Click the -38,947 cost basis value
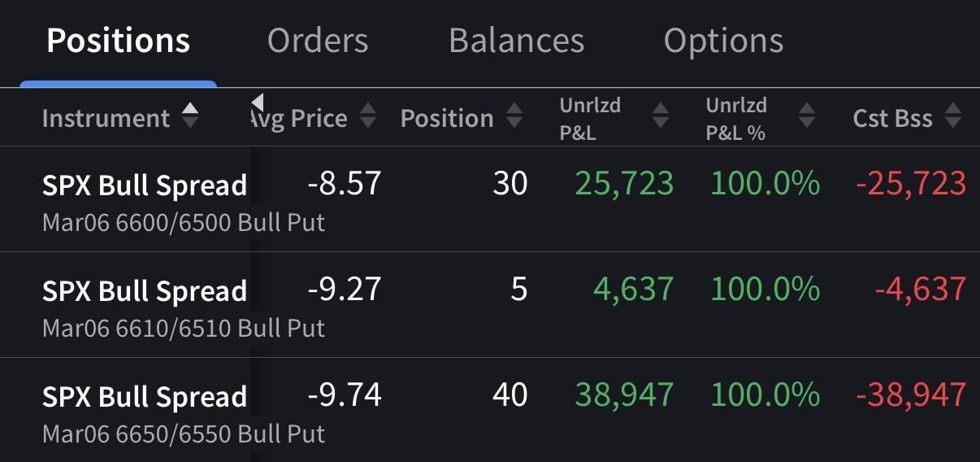Screen dimensions: 980x462 click(911, 395)
